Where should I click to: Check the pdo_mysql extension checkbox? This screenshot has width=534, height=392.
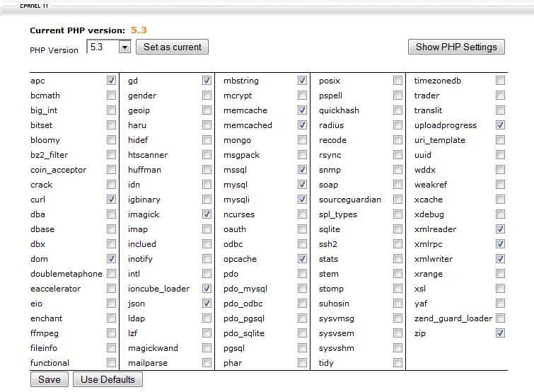click(x=302, y=289)
